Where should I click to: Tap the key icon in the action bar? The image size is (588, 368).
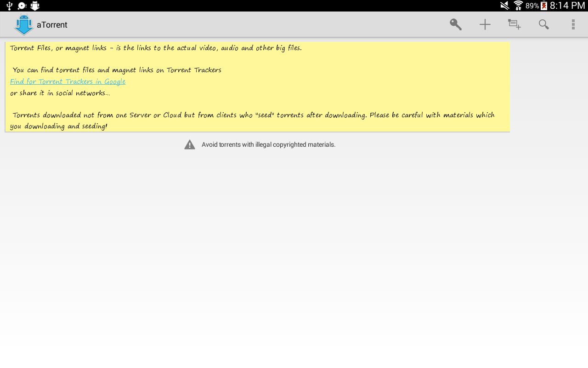456,24
